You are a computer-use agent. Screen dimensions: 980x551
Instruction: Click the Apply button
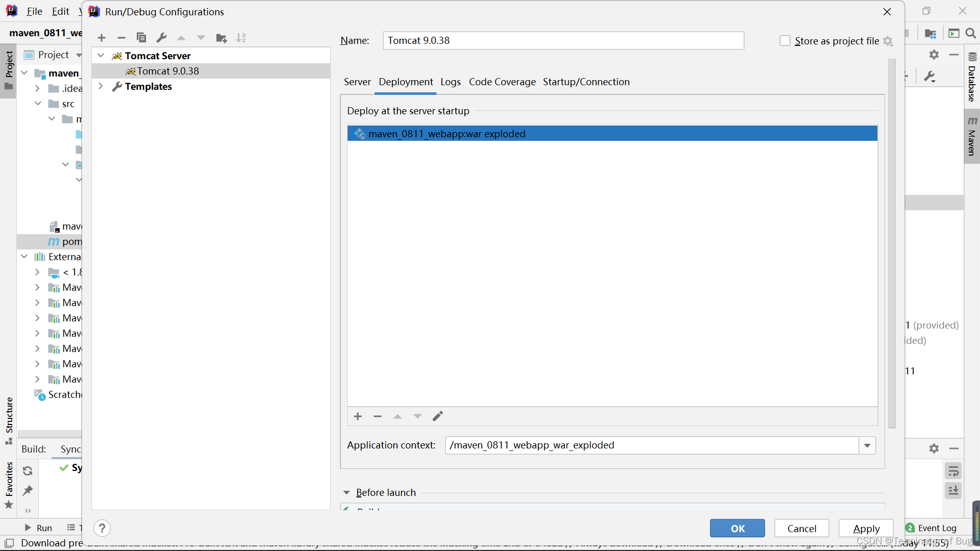point(866,529)
